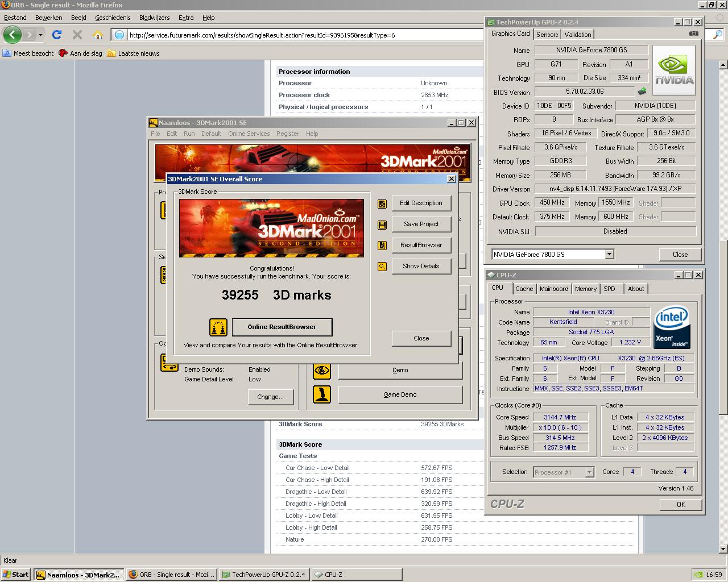Click the Firefox back arrow button

point(12,35)
